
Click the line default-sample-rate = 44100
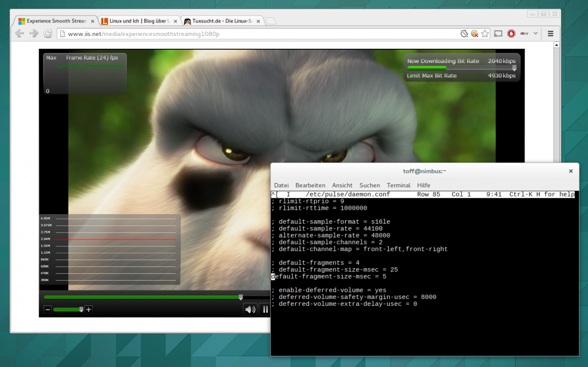(x=327, y=229)
